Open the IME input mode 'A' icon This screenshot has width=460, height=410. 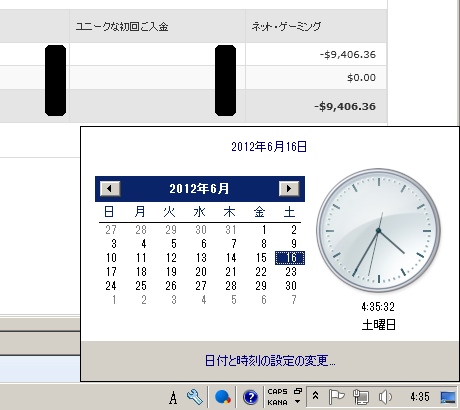[x=173, y=397]
